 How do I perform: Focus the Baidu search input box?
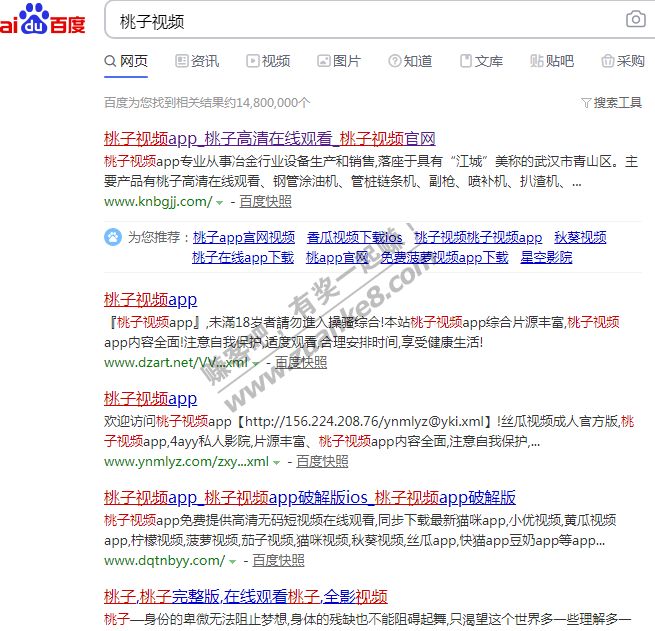point(360,20)
